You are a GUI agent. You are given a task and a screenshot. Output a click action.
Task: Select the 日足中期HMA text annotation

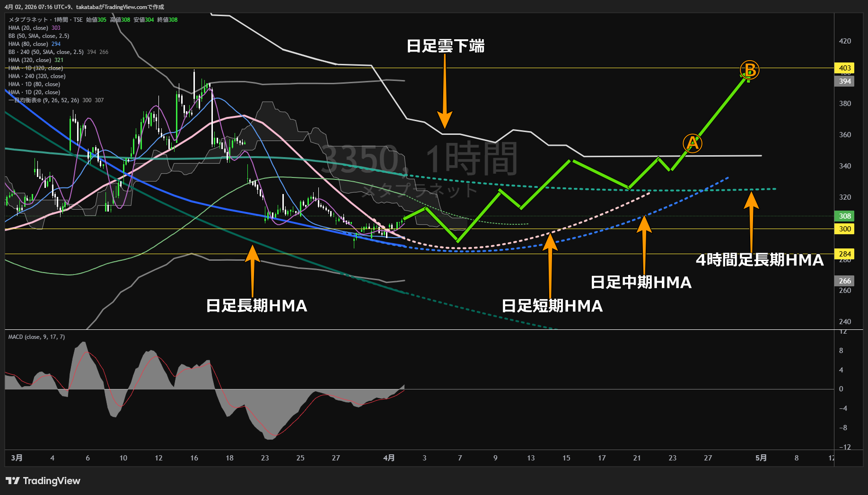(x=641, y=282)
